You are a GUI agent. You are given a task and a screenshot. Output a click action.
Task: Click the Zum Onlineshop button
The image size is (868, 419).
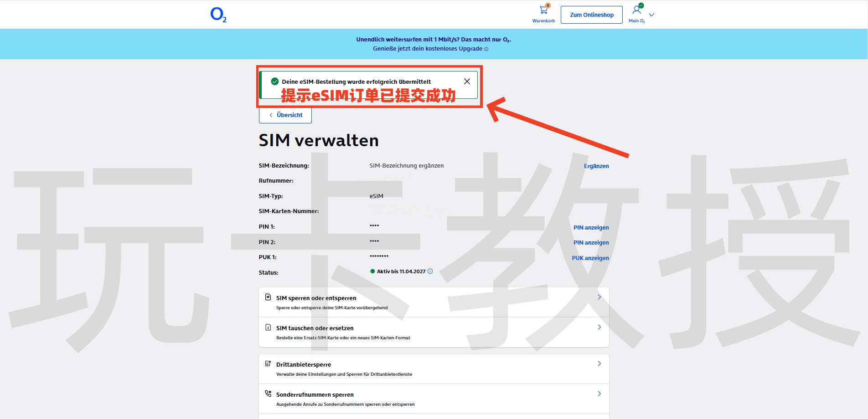coord(591,15)
